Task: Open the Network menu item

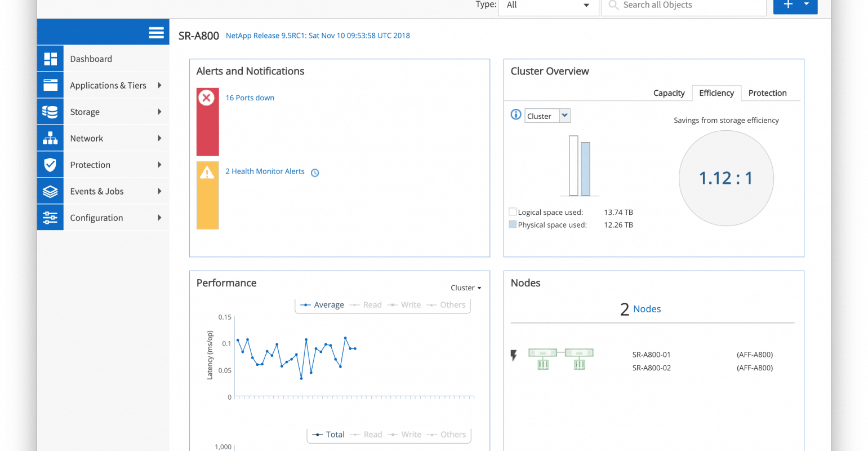Action: click(103, 138)
